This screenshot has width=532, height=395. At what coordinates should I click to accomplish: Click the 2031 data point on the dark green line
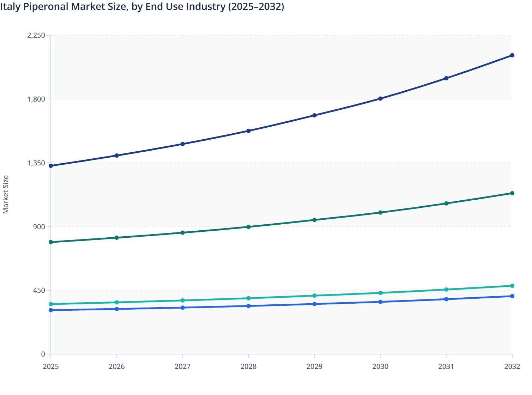pos(446,203)
